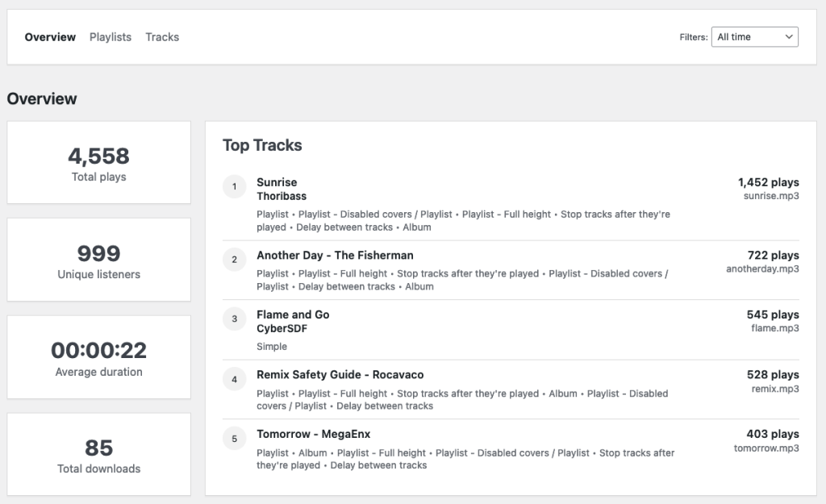Select the Tomorrow - MegaEnx title
The image size is (826, 504).
(x=314, y=434)
